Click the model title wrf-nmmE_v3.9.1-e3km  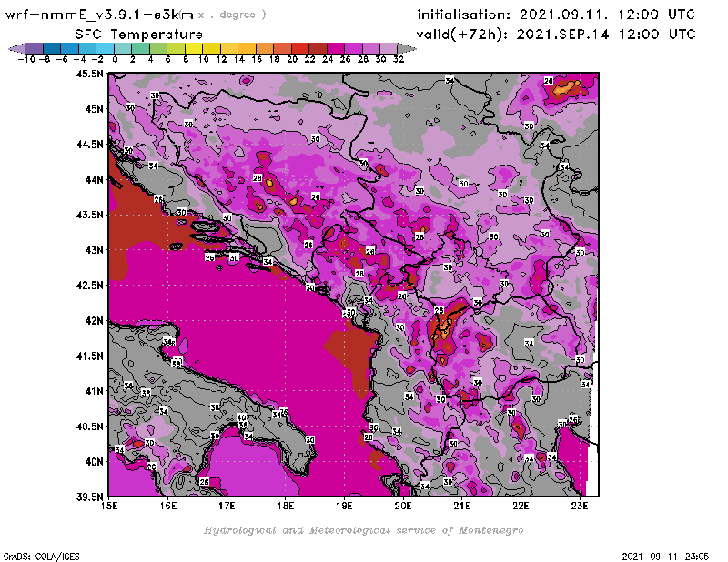99,15
